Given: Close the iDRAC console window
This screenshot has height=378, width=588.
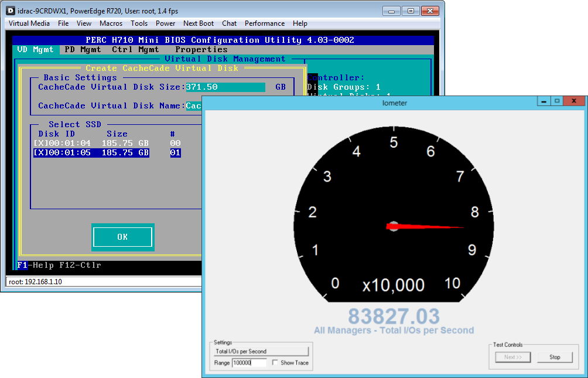Looking at the screenshot, I should coord(430,11).
